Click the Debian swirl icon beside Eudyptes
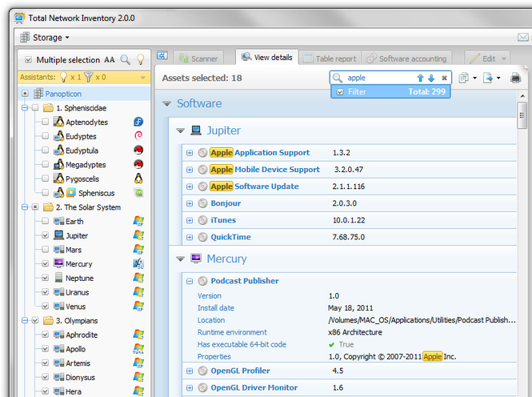Viewport: 532px width, 397px height. coord(138,136)
